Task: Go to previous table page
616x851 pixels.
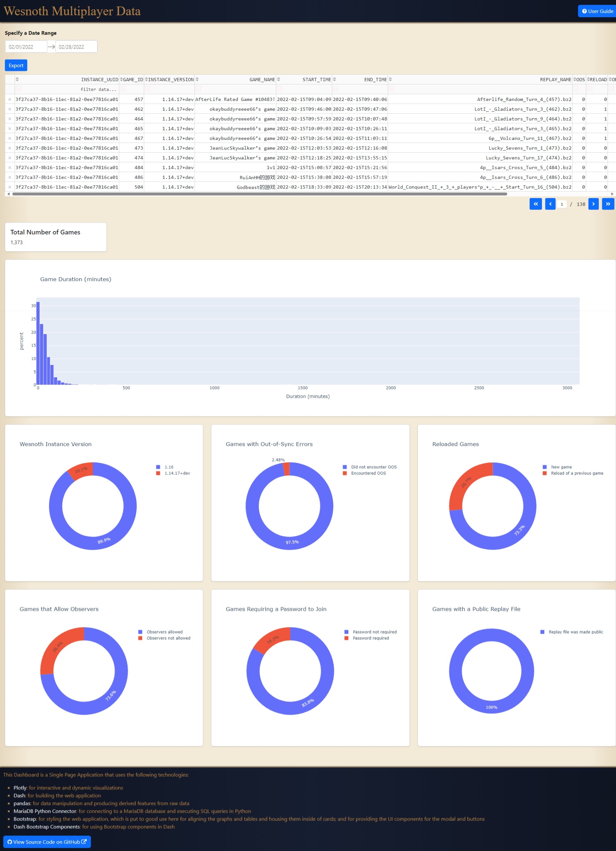Action: coord(550,204)
